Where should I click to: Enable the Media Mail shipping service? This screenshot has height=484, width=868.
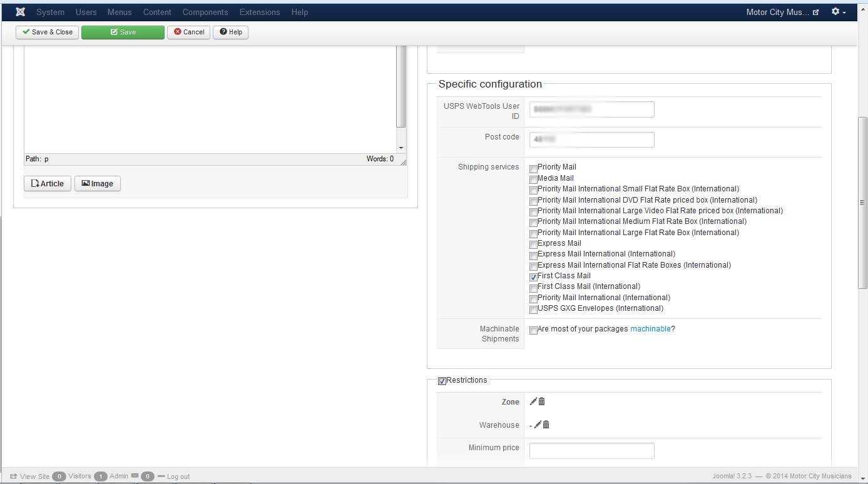[533, 179]
